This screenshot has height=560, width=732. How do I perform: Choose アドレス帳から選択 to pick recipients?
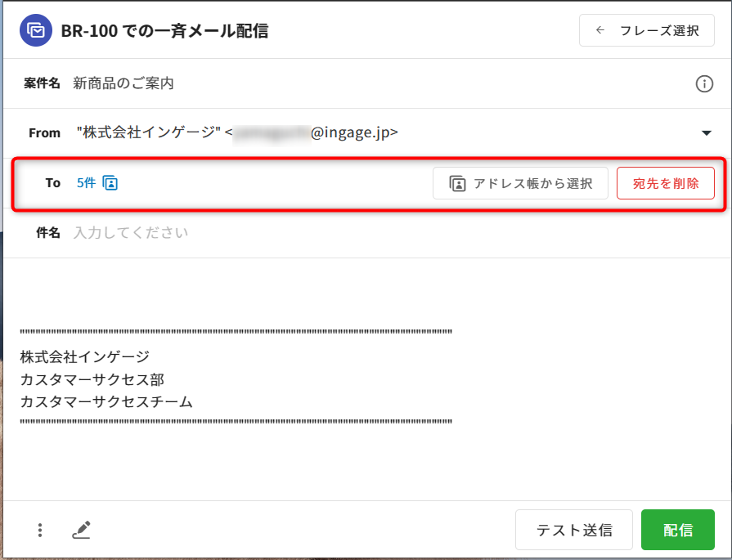(520, 183)
